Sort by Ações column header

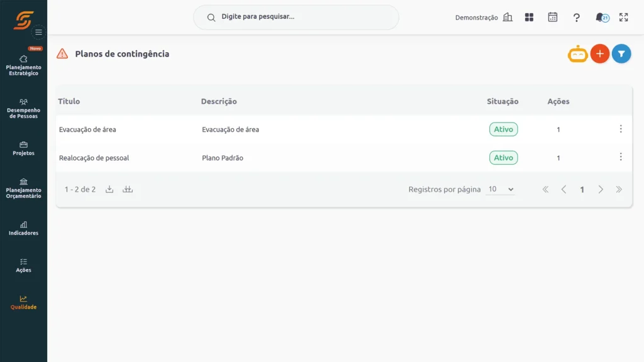coord(558,101)
